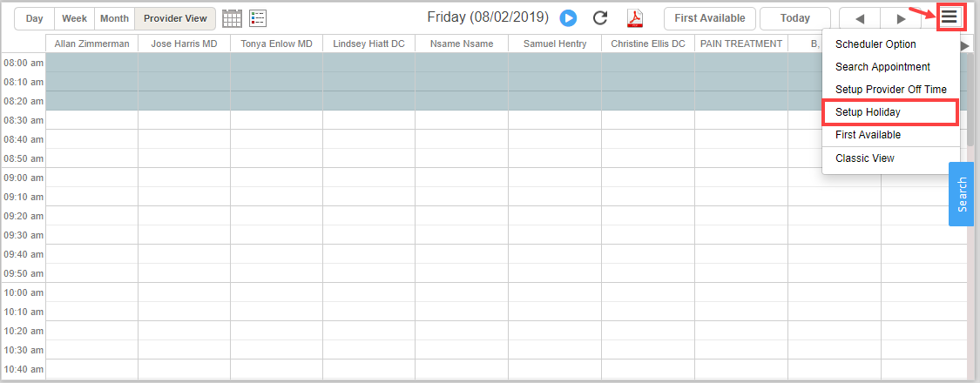This screenshot has height=383, width=980.
Task: Click the calendar grid icon
Action: (232, 18)
